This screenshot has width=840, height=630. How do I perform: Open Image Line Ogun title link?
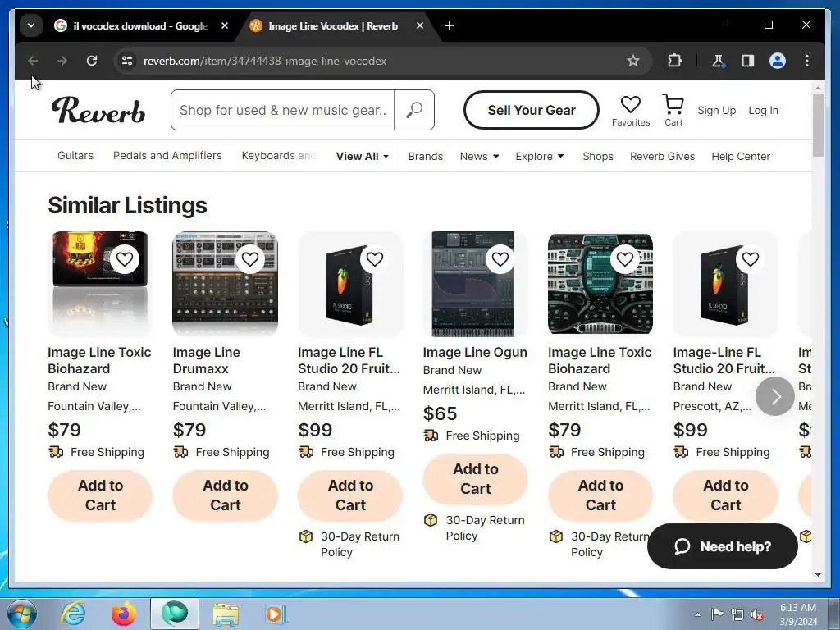[x=475, y=353]
